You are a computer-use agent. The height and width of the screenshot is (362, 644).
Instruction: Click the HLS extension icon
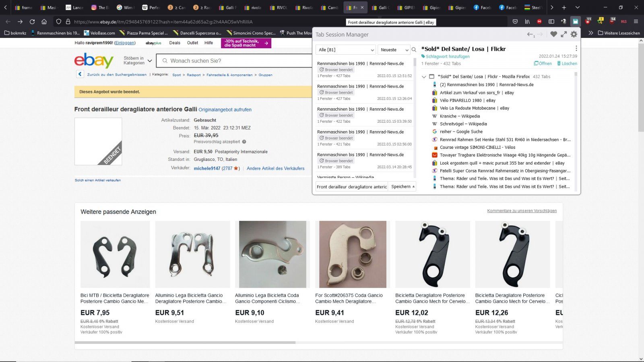tap(624, 21)
